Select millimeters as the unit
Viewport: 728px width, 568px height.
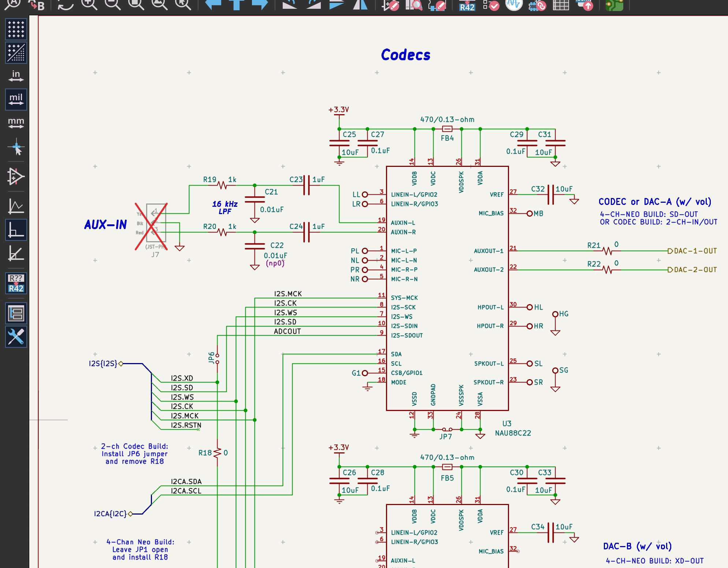click(x=16, y=123)
